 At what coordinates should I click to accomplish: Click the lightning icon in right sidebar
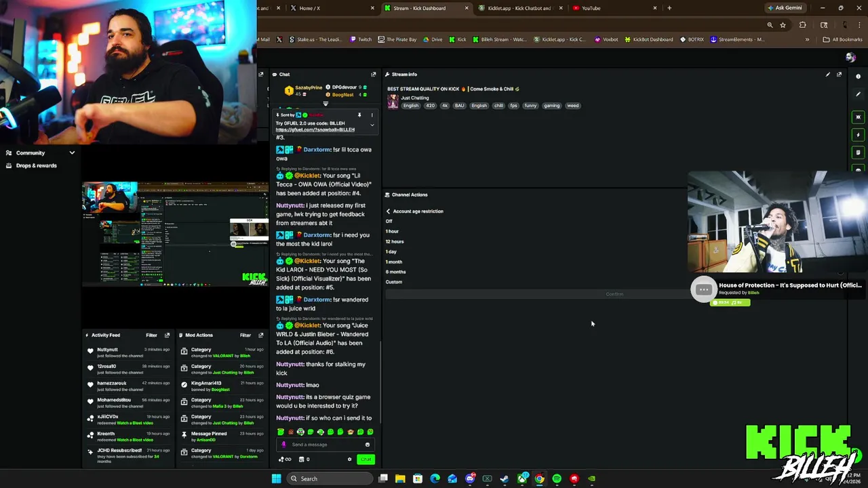858,135
